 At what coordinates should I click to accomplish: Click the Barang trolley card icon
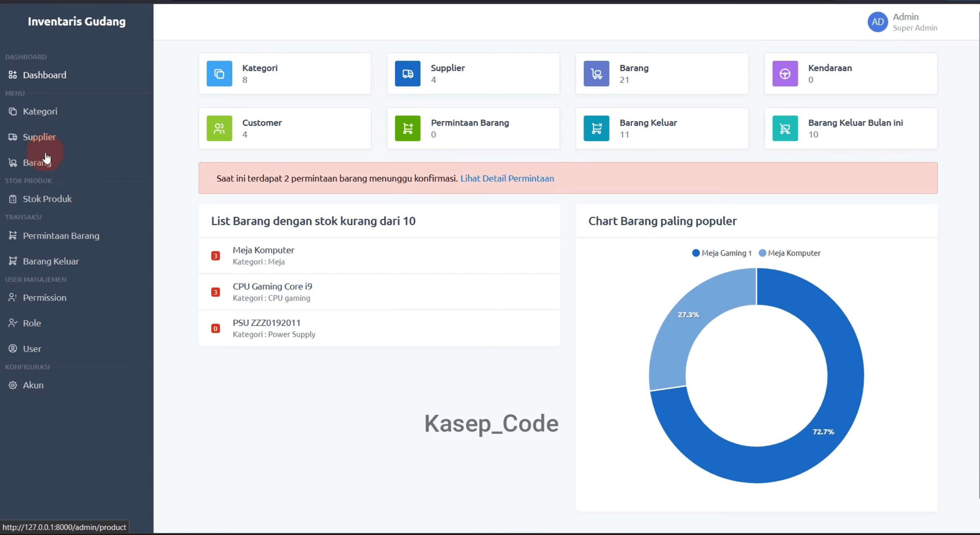click(x=596, y=74)
